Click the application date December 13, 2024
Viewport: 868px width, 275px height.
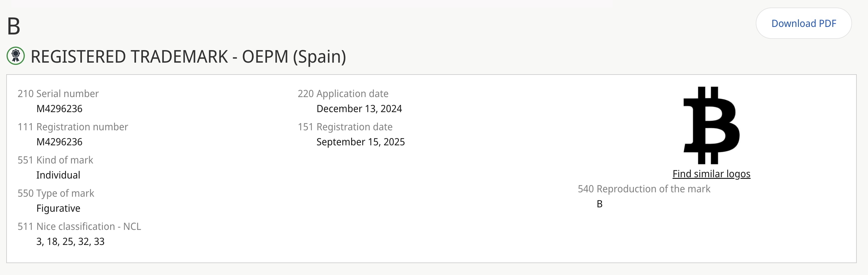click(x=359, y=109)
